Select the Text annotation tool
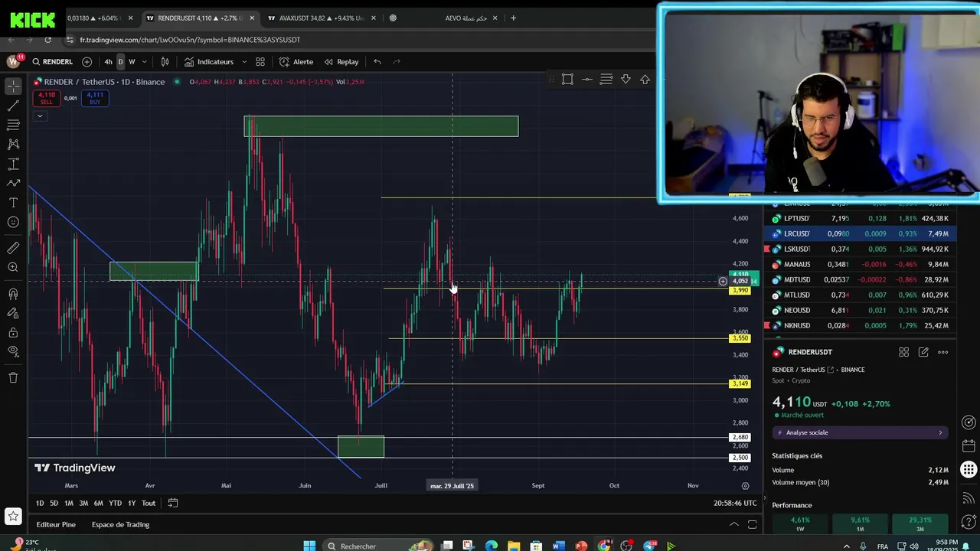The image size is (980, 551). tap(13, 203)
